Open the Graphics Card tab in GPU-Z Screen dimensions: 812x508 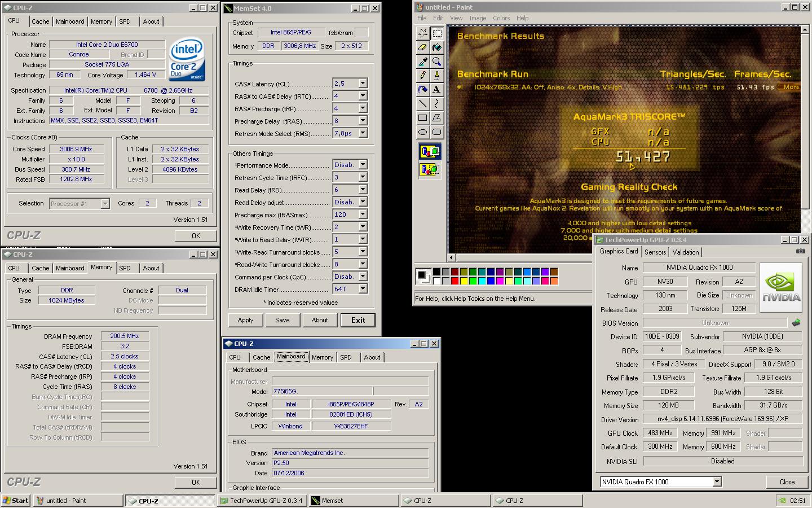point(619,251)
